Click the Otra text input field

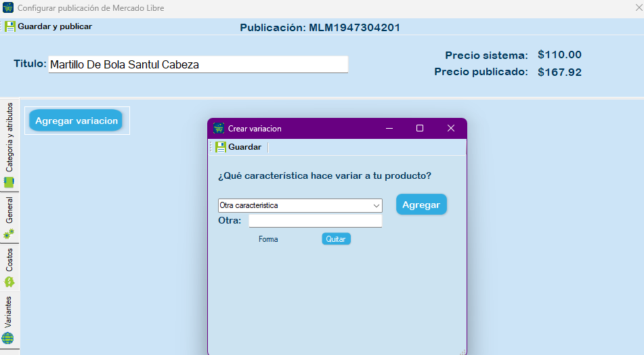tap(315, 221)
